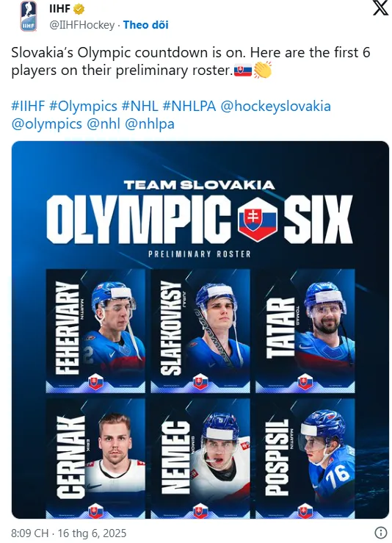Open the #IIHF hashtag
The width and height of the screenshot is (392, 543).
(x=28, y=106)
